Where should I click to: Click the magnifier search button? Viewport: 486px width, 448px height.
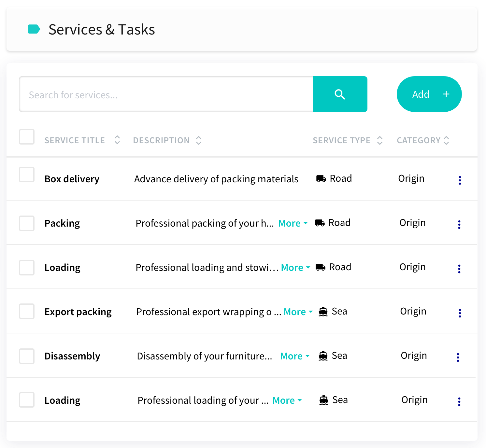tap(340, 94)
